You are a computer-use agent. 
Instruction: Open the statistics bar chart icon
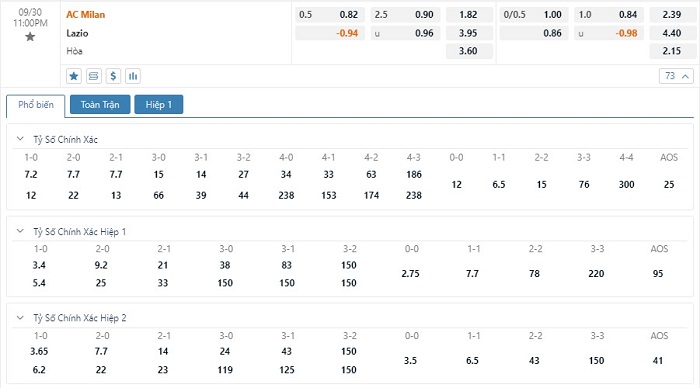point(133,76)
